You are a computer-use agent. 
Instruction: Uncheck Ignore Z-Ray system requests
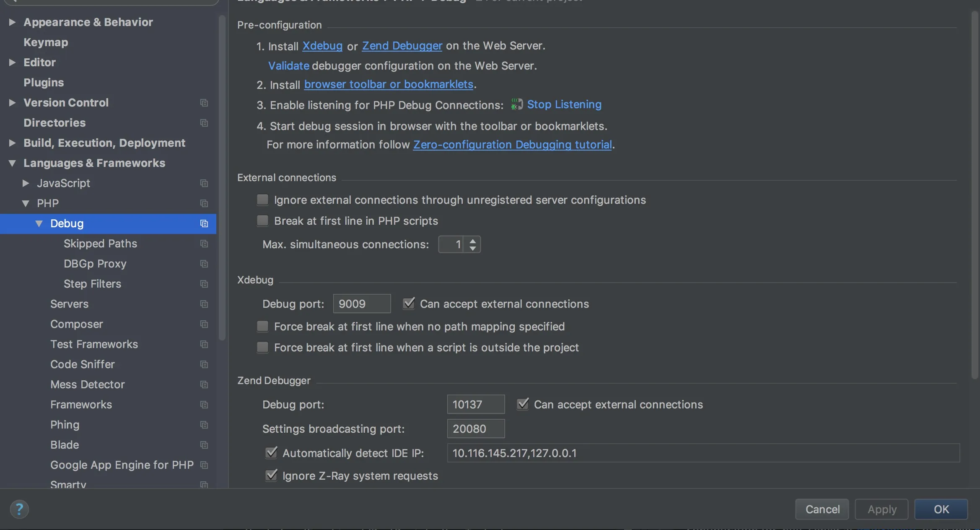pos(272,475)
